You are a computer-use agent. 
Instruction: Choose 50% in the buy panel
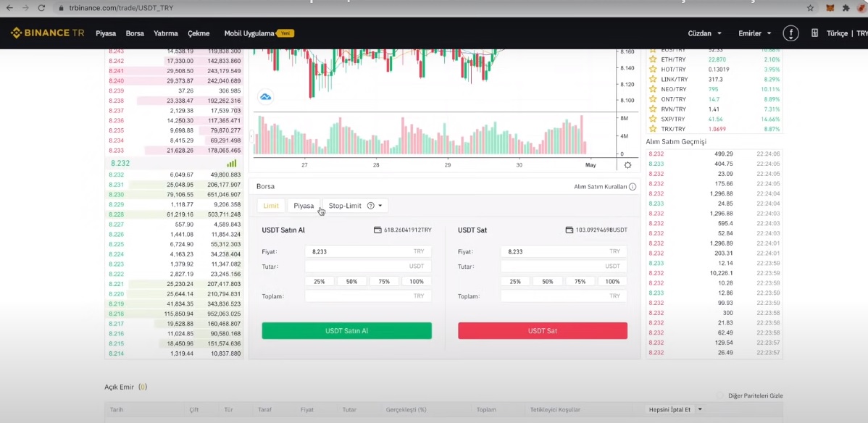[x=351, y=281]
